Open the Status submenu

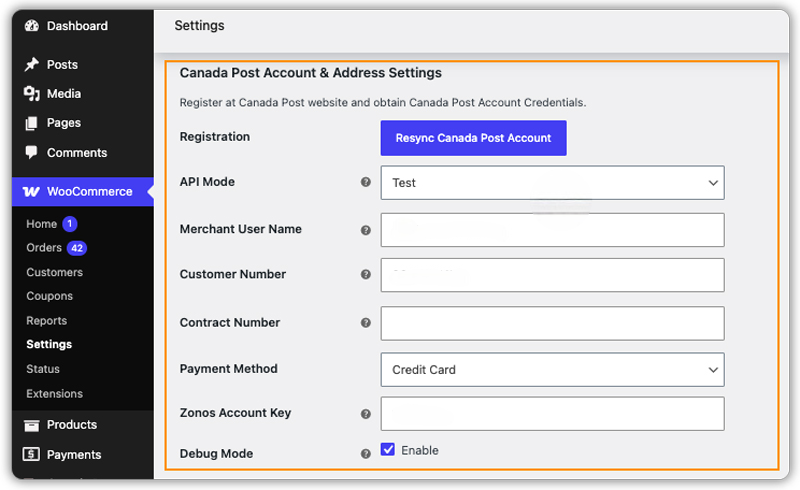(x=43, y=369)
